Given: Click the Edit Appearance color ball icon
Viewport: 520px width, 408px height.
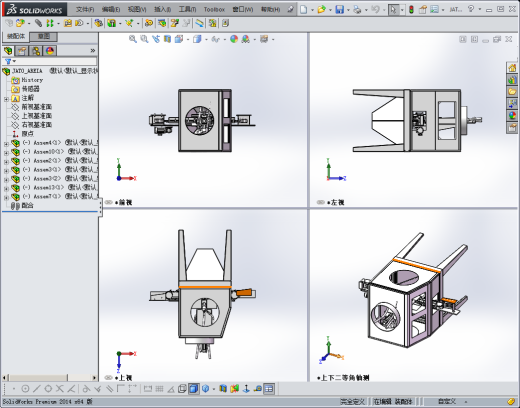Looking at the screenshot, I should (x=234, y=39).
